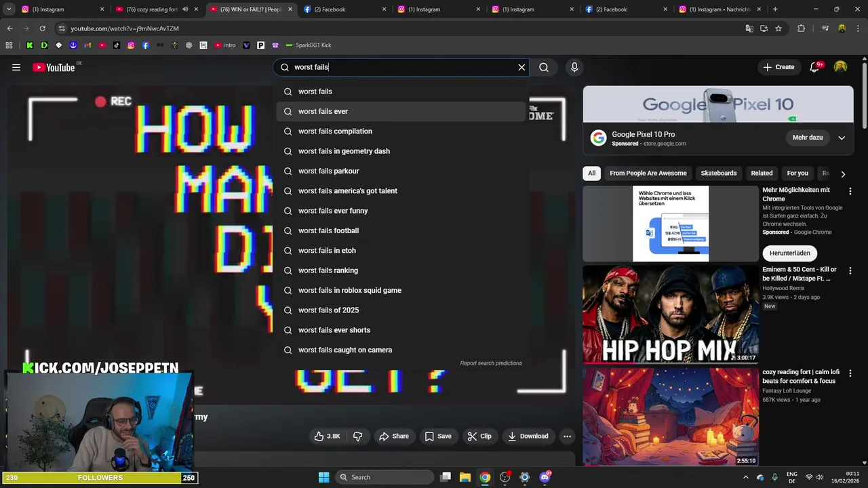Show more chips with right arrow

(x=843, y=174)
